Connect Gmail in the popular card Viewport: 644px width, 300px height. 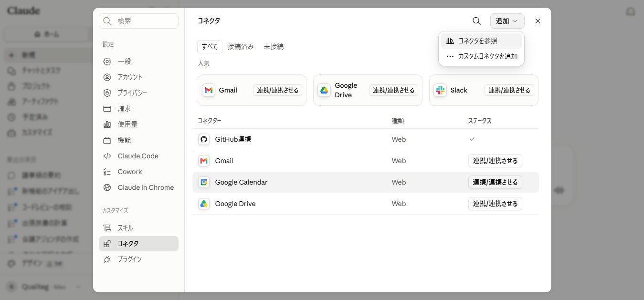pos(277,90)
